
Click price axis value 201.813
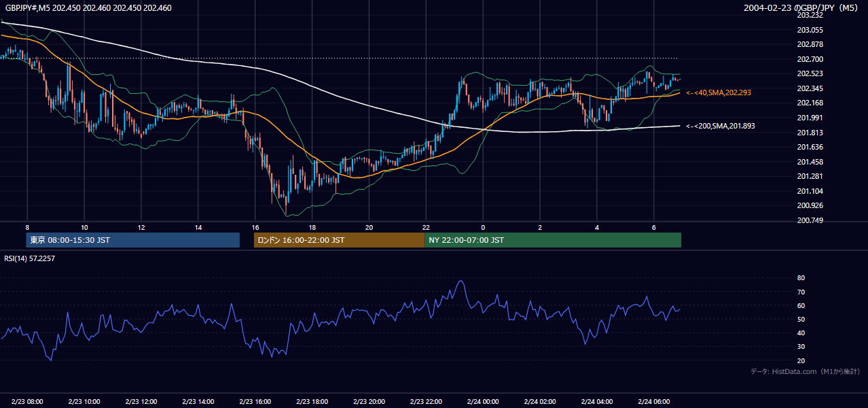tap(810, 133)
